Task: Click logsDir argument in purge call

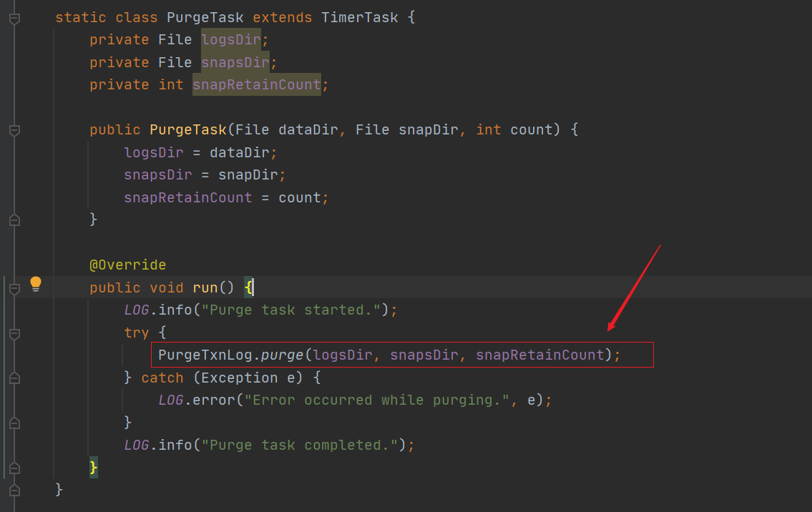Action: pos(343,355)
